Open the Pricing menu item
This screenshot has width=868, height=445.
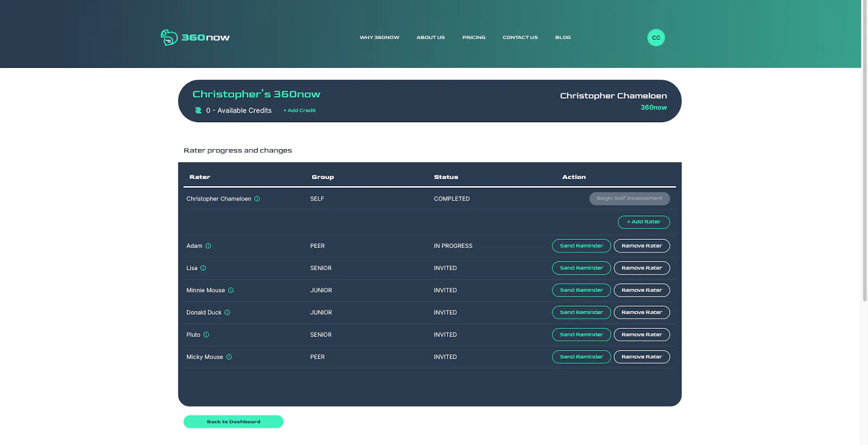coord(474,37)
